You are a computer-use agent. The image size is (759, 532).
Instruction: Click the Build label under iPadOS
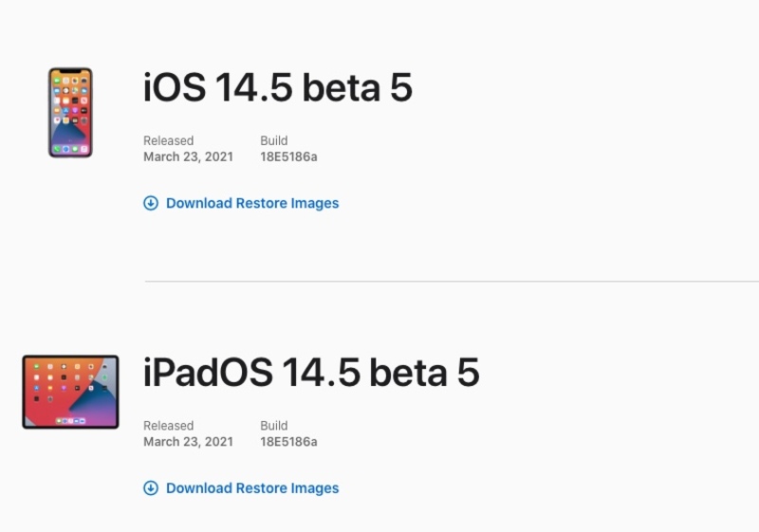[x=274, y=426]
